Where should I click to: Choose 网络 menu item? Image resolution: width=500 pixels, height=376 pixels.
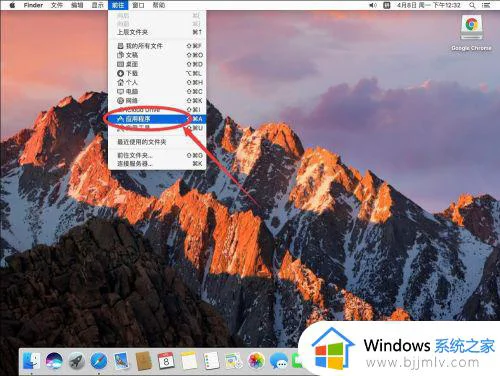click(157, 100)
